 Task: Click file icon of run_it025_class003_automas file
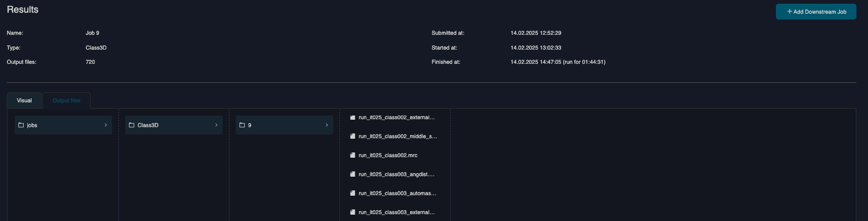353,194
